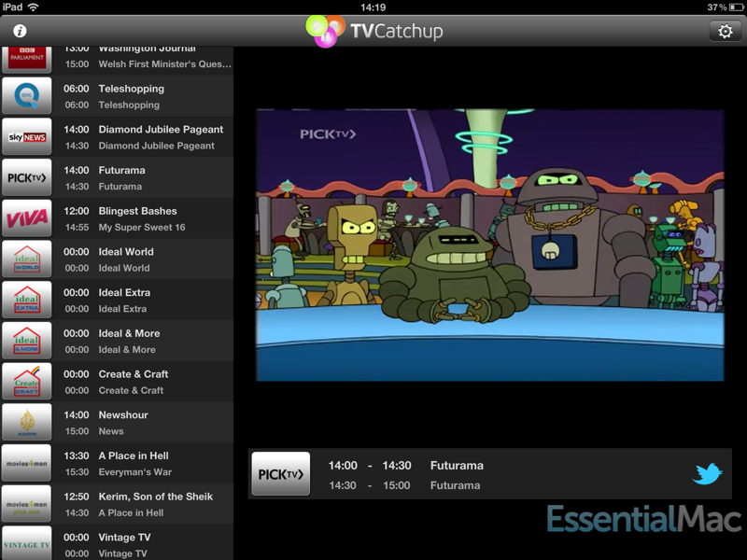The image size is (747, 560).
Task: Open Kerim, Son of the Sheik listing
Action: click(x=155, y=497)
